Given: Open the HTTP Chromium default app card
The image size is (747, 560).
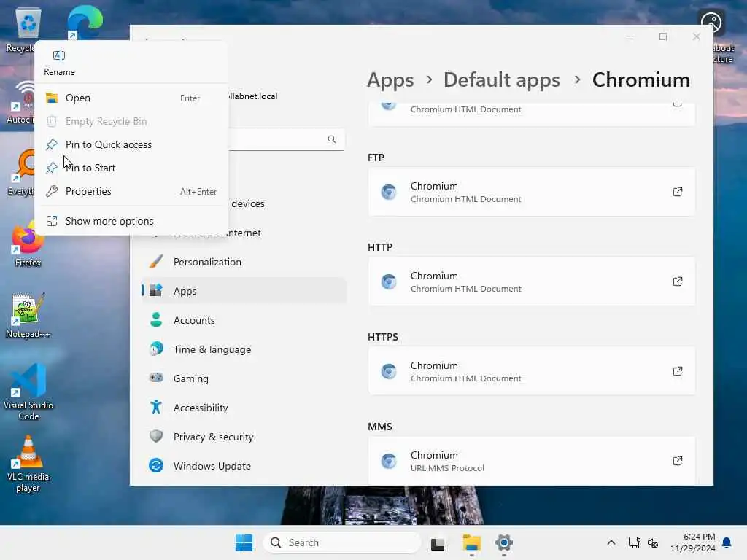Looking at the screenshot, I should [531, 281].
